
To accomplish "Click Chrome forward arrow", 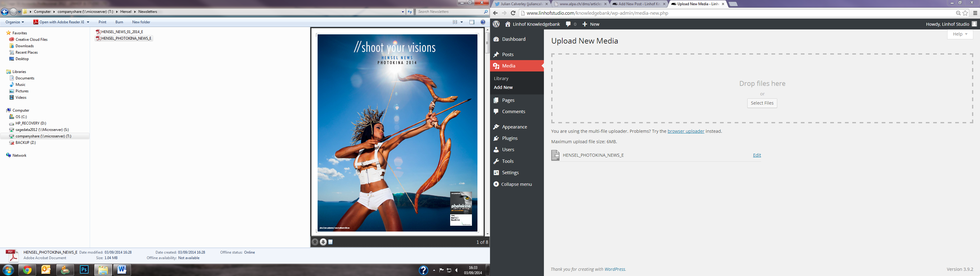I will [x=504, y=13].
